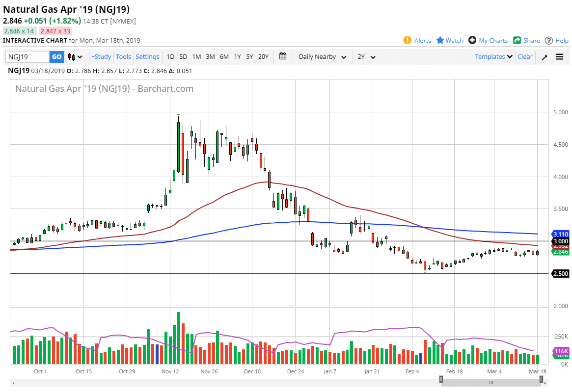Open chart Settings
The image size is (572, 392).
(147, 57)
